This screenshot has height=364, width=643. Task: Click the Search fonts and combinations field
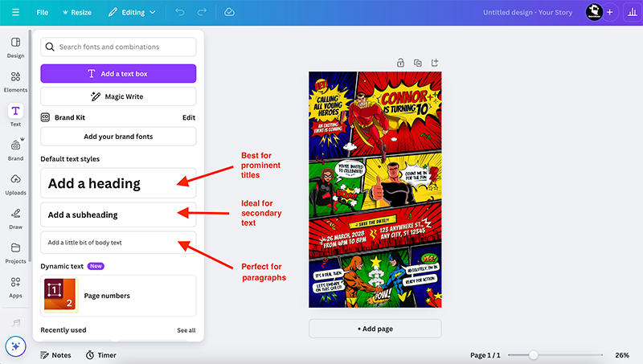(118, 47)
